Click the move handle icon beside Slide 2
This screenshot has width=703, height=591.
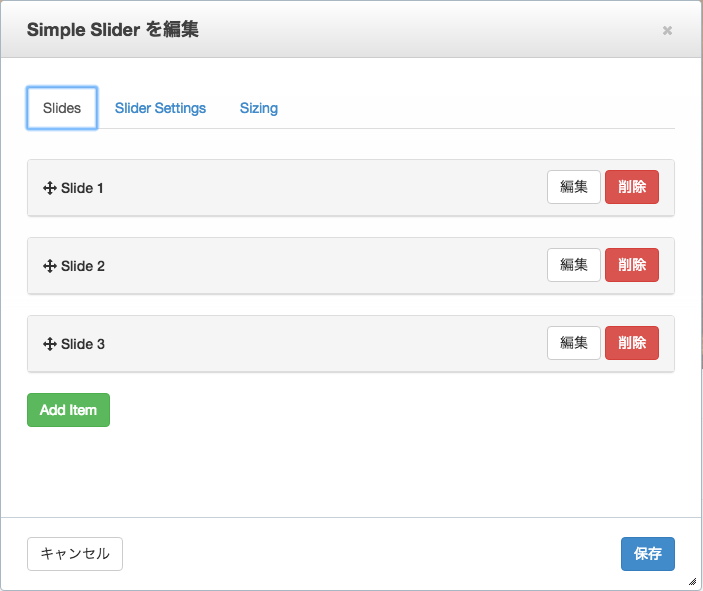pos(49,266)
